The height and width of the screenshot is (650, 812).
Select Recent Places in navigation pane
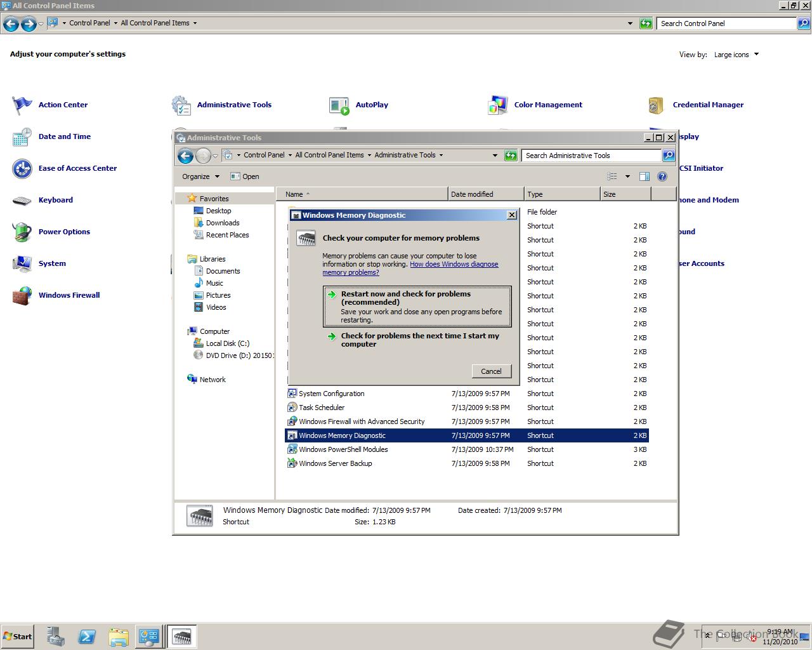click(x=227, y=235)
